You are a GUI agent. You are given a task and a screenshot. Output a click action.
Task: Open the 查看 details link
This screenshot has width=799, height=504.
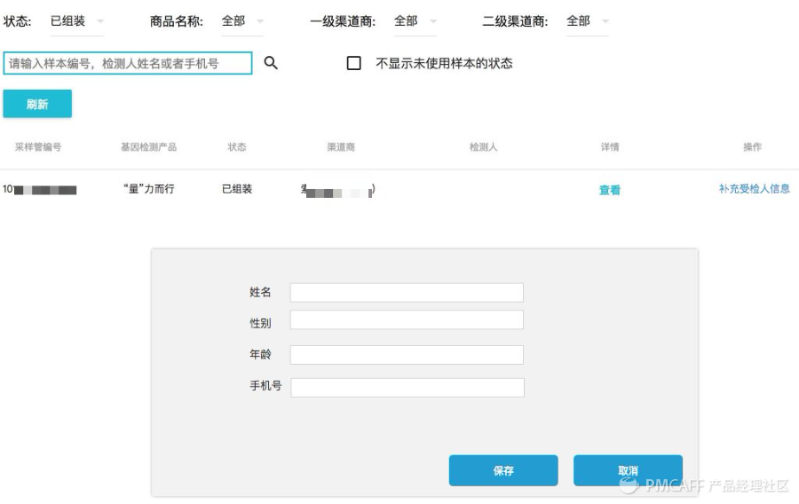pos(609,190)
